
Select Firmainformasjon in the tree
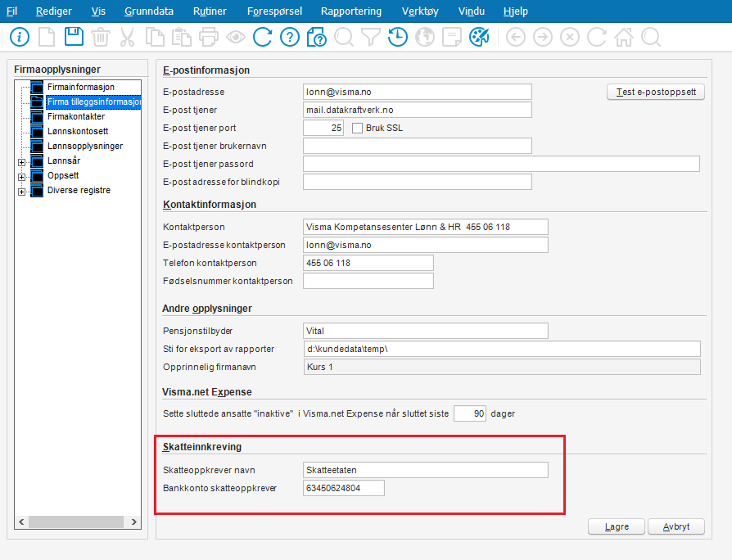(81, 87)
